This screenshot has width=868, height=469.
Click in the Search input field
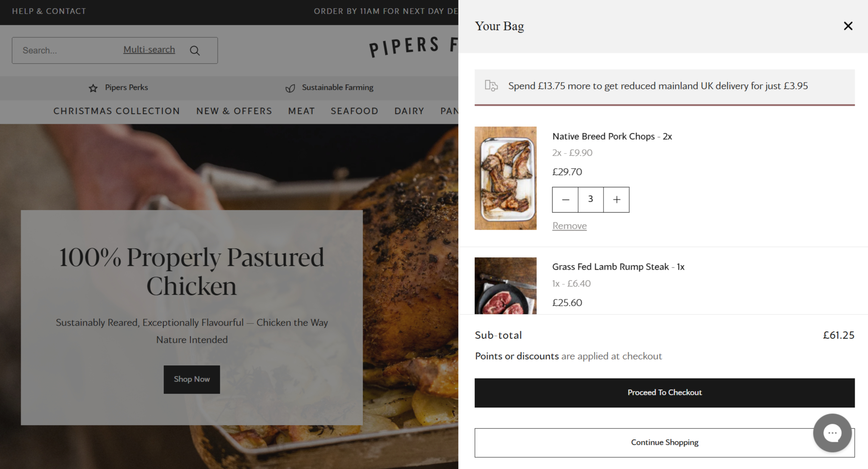point(65,51)
